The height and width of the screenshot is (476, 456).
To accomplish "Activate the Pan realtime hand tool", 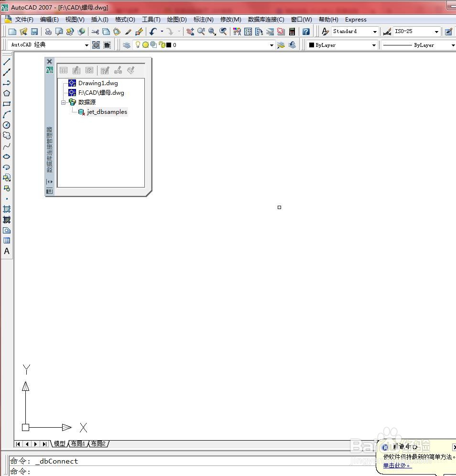I will [x=190, y=32].
